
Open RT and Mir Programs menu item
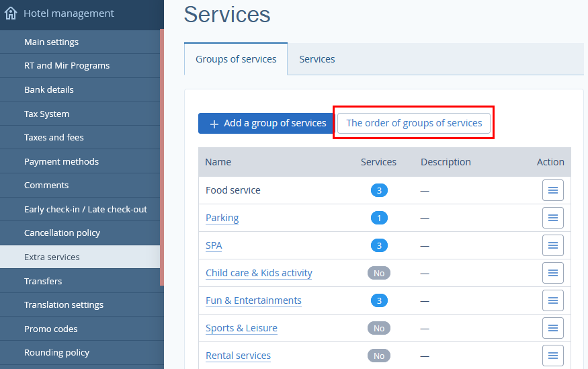click(x=80, y=66)
